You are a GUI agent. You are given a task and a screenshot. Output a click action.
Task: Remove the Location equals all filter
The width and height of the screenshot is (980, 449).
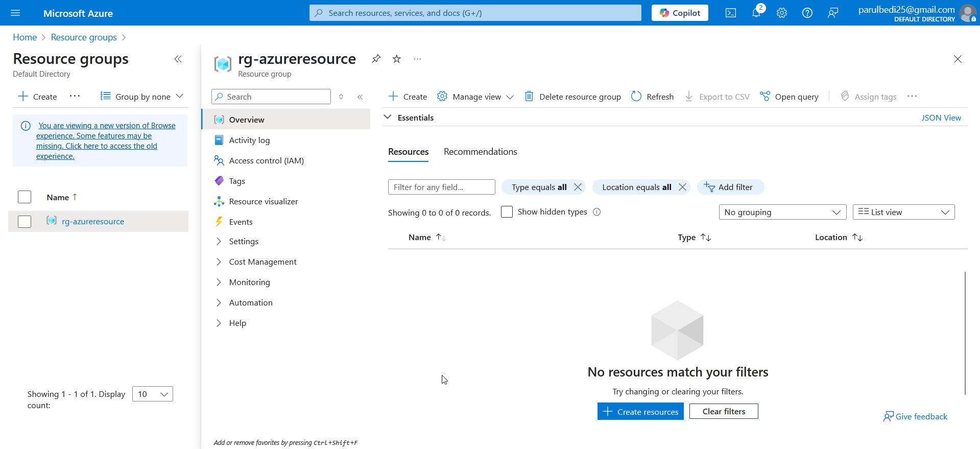(682, 187)
